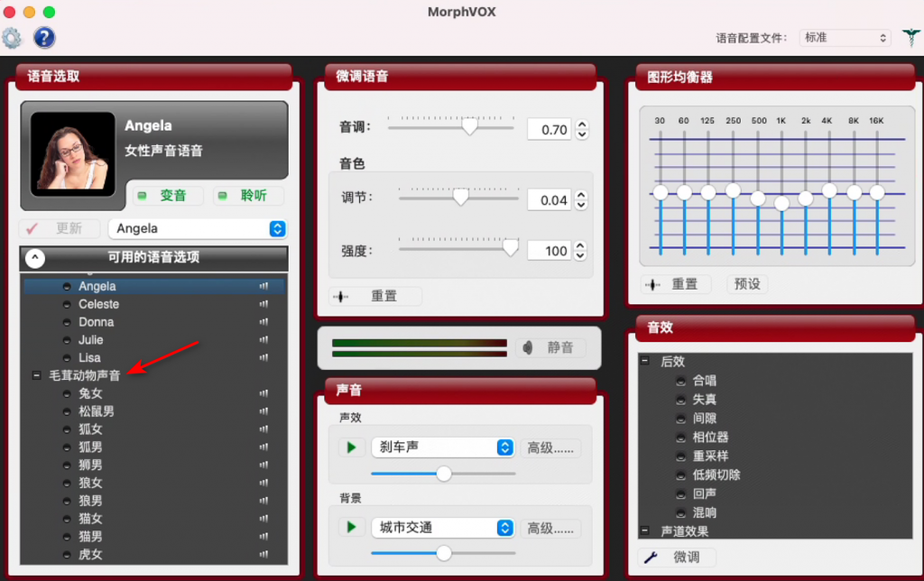Viewport: 924px width, 581px height.
Task: Collapse the 后效 effects group
Action: click(645, 361)
